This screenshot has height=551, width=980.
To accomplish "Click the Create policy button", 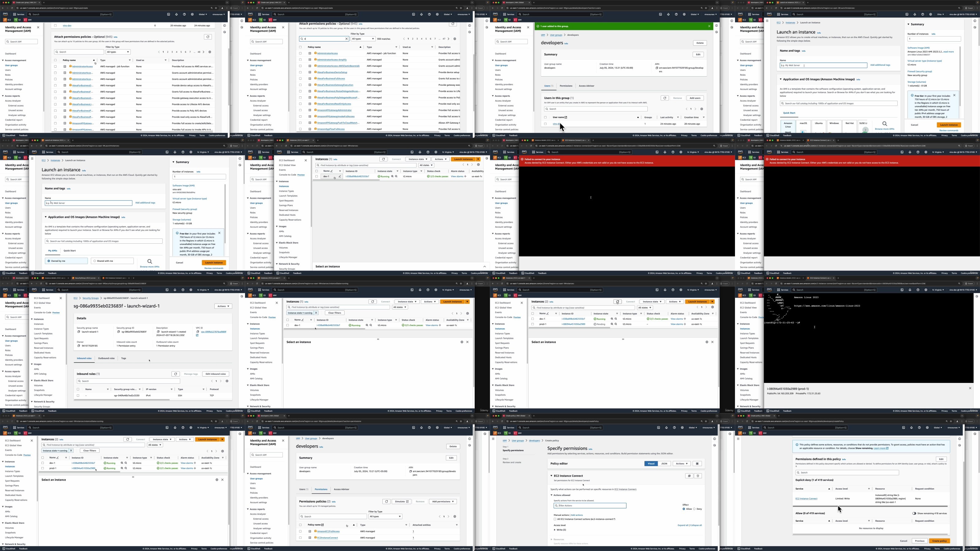I will pos(939,541).
